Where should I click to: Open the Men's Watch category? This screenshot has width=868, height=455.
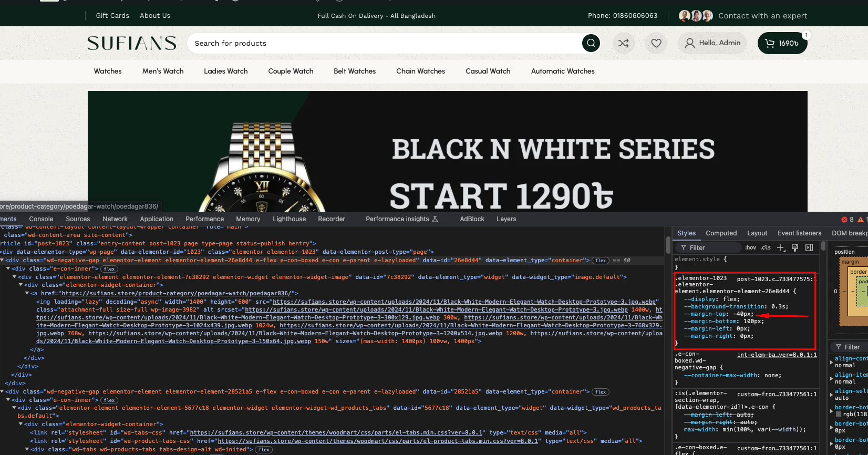tap(163, 71)
